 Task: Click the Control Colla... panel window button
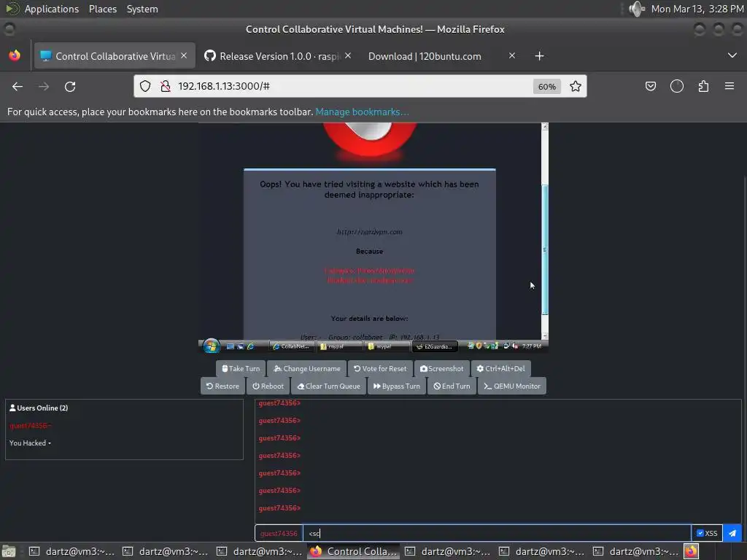click(x=354, y=551)
